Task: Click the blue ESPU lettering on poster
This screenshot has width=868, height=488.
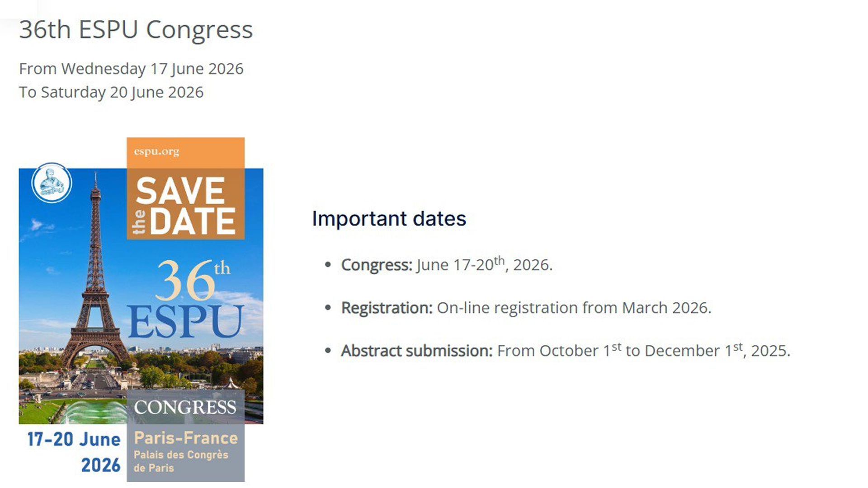Action: 186,322
